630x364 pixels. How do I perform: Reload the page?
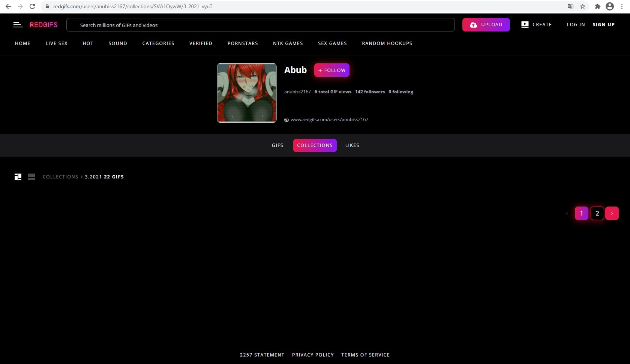pyautogui.click(x=32, y=6)
